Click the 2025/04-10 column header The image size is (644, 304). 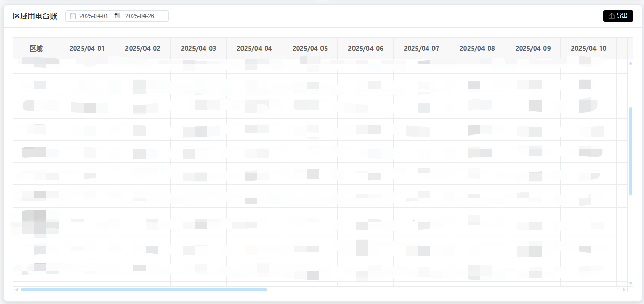tap(588, 48)
